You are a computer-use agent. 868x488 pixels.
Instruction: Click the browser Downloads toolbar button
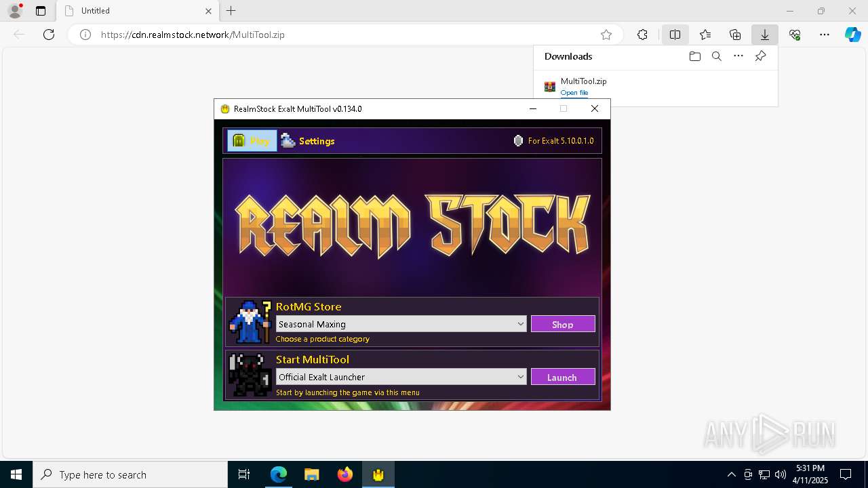(x=764, y=35)
